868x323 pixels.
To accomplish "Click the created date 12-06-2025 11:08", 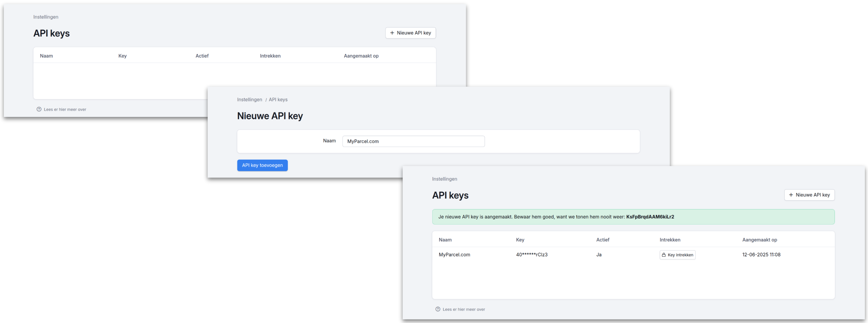I will [761, 255].
